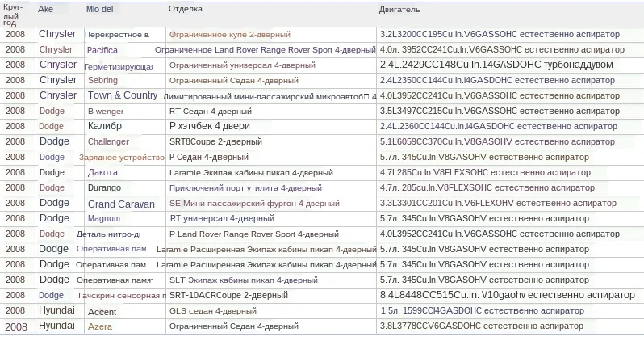Click 'Hyundai' make in the Accent row
This screenshot has height=337, width=644.
(56, 310)
